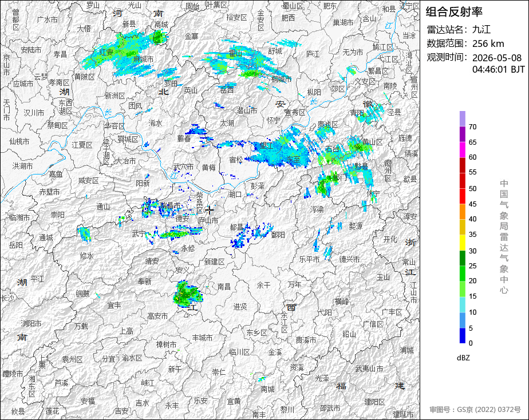
Task: Click the 庐山市 label near radar center
Action: (x=208, y=220)
